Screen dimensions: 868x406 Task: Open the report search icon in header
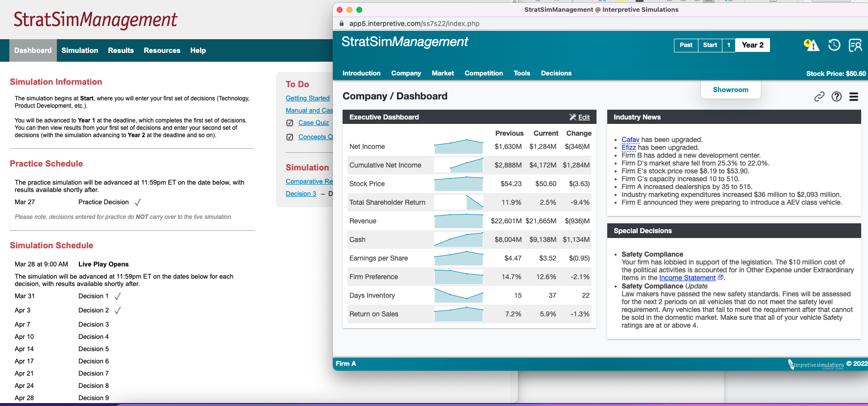point(855,45)
